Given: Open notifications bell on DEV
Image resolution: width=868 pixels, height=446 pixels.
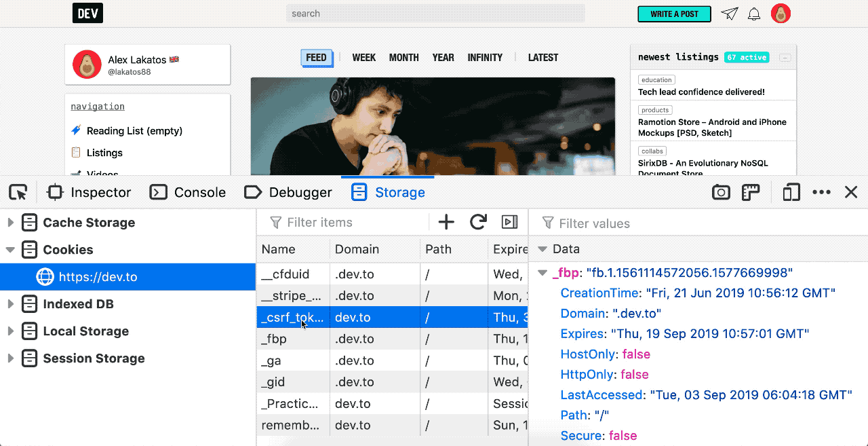Looking at the screenshot, I should point(754,14).
